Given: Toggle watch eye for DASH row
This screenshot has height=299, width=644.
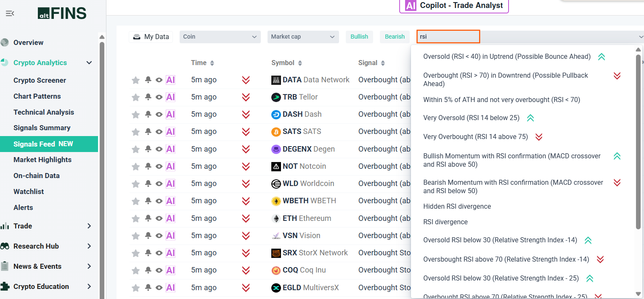Looking at the screenshot, I should click(x=159, y=114).
